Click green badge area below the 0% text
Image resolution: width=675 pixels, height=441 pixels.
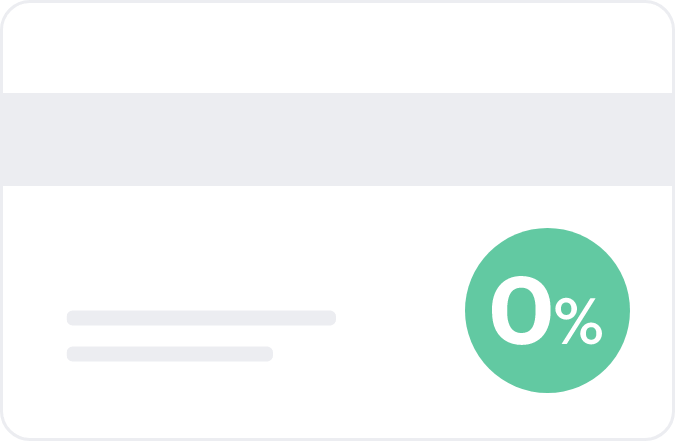pyautogui.click(x=547, y=368)
